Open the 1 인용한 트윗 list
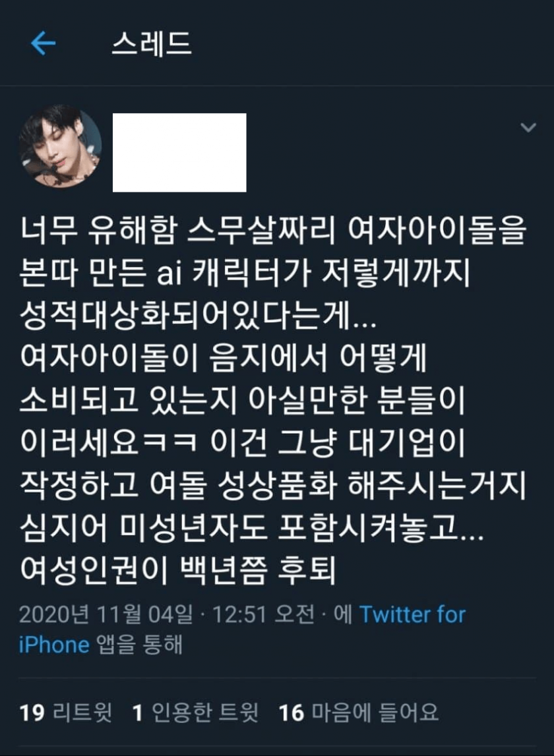This screenshot has width=554, height=756. (x=195, y=712)
